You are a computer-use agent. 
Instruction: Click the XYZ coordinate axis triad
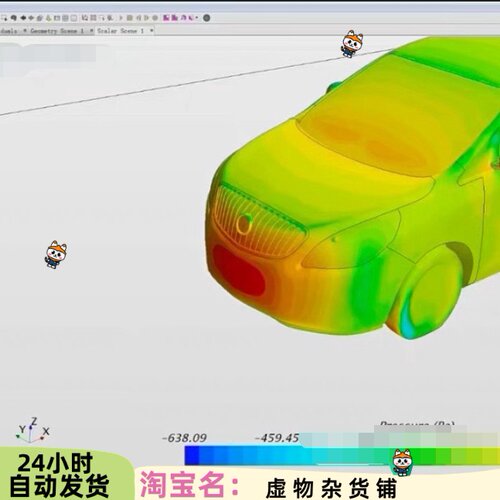(32, 430)
